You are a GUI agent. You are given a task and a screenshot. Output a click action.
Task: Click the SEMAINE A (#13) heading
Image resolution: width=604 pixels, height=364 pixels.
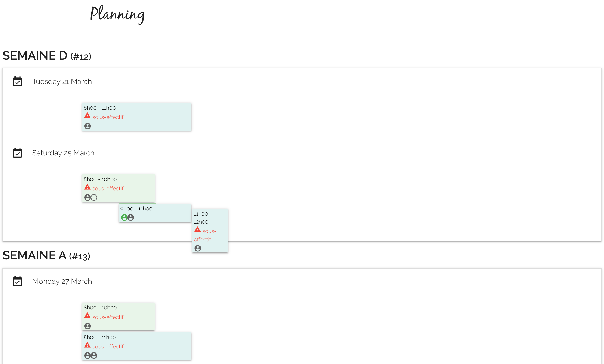tap(46, 255)
